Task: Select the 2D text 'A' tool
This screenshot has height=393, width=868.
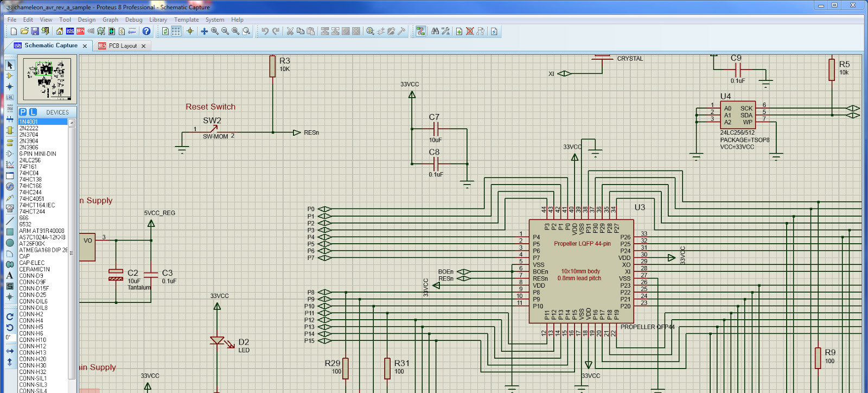Action: pos(9,275)
